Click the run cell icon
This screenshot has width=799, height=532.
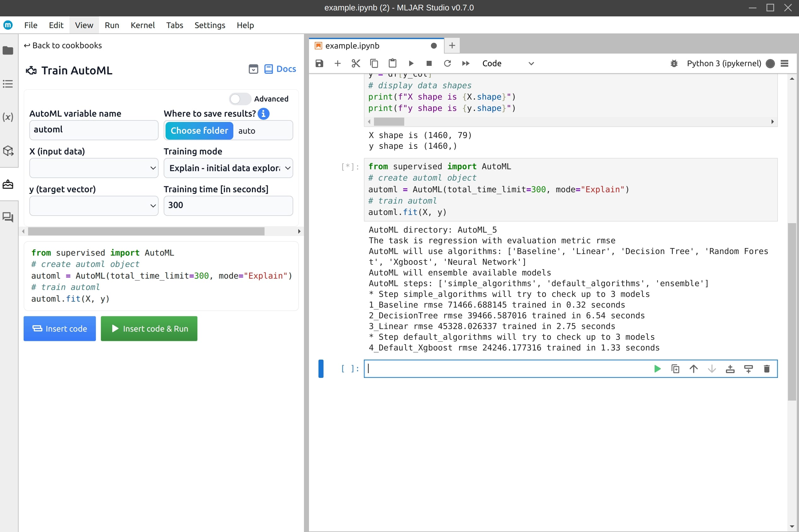coord(658,368)
